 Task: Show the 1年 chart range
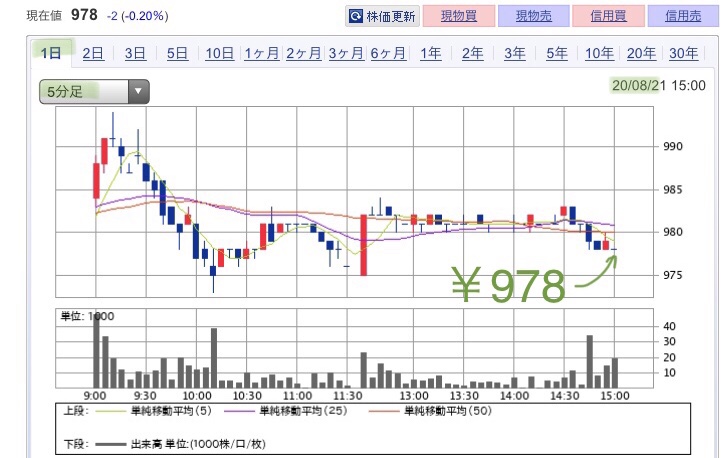(x=431, y=54)
